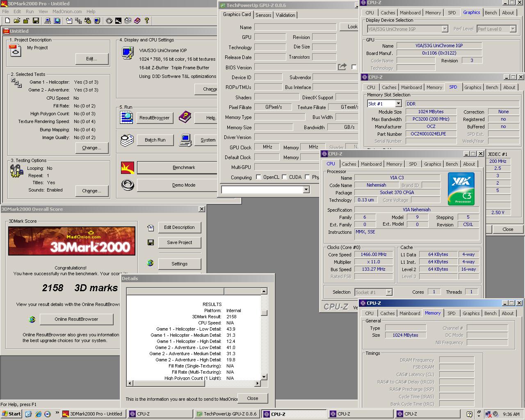Switch to the Sensors tab in GPU-Z

coord(263,15)
